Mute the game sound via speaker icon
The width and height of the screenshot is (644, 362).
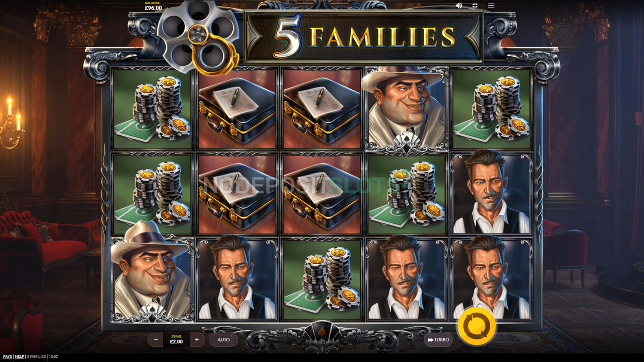coord(459,6)
